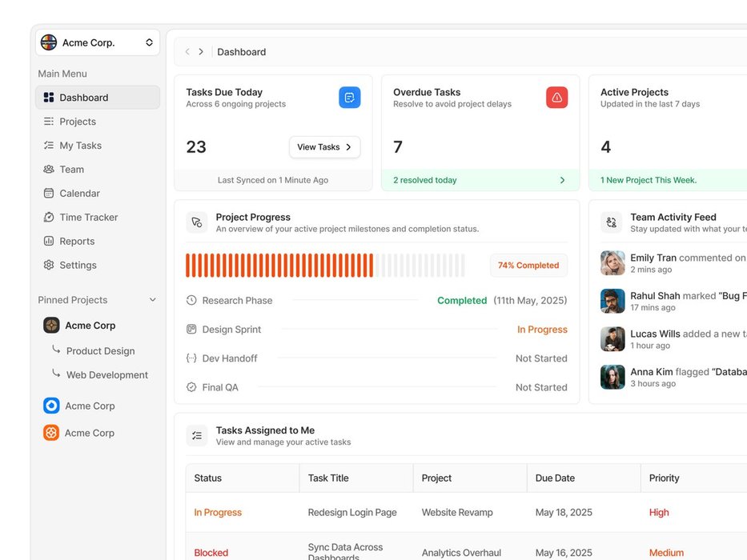The height and width of the screenshot is (560, 747).
Task: Click Emily Tran's avatar in activity feed
Action: click(x=612, y=263)
